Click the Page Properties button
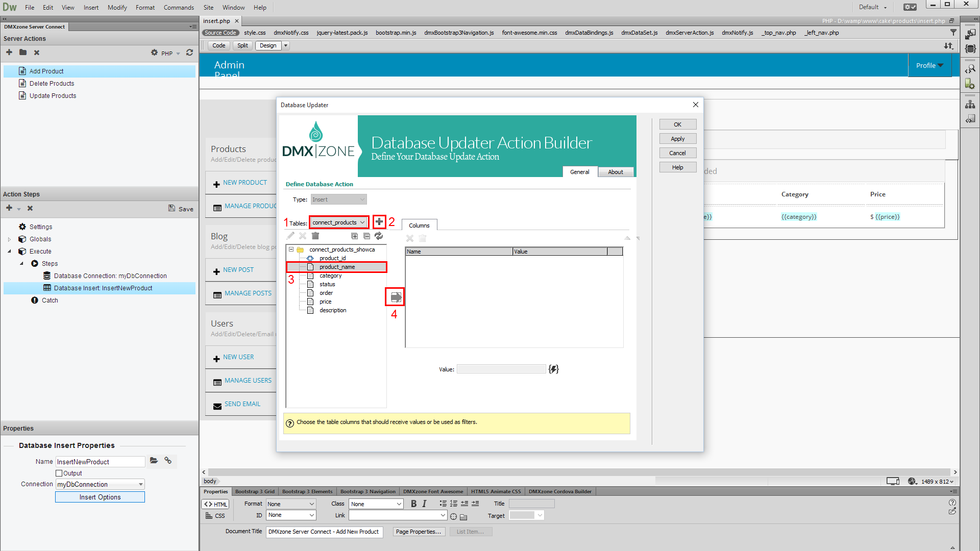 [x=419, y=532]
